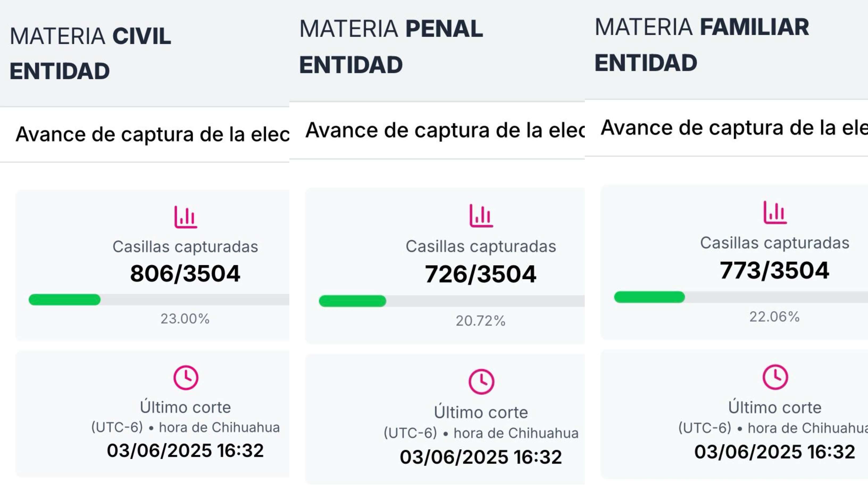
Task: Click the Civil green progress bar
Action: pos(65,300)
